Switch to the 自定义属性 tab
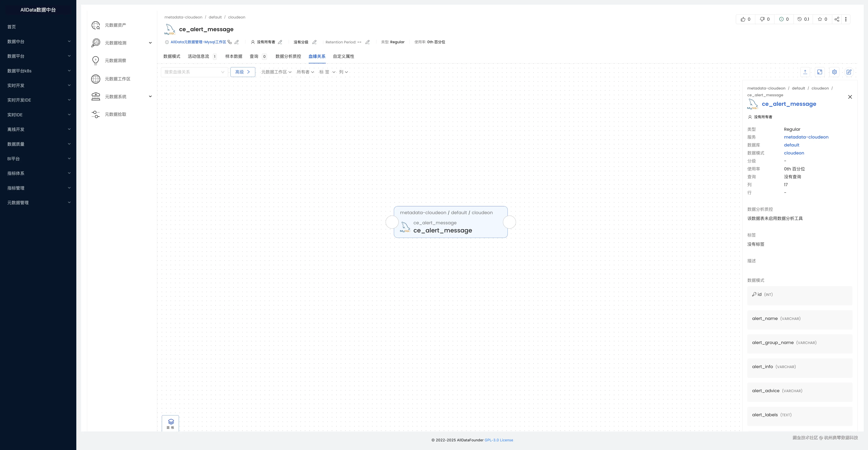Viewport: 868px width, 450px height. click(343, 56)
